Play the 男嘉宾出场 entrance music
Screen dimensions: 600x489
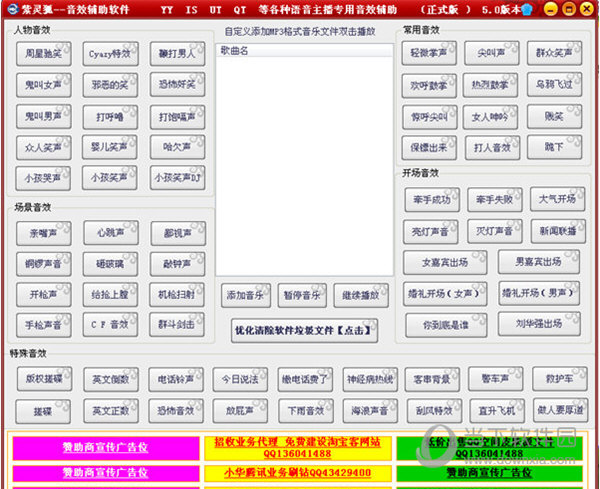[x=539, y=262]
